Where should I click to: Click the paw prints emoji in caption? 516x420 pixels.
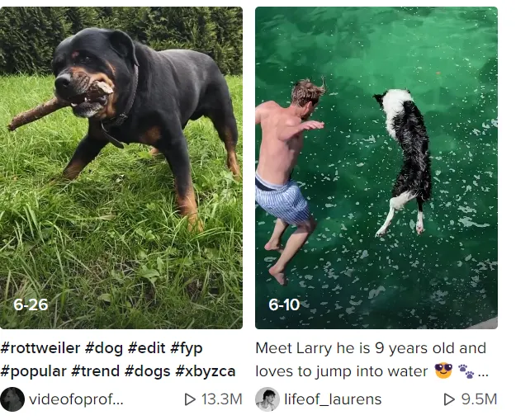click(x=466, y=371)
